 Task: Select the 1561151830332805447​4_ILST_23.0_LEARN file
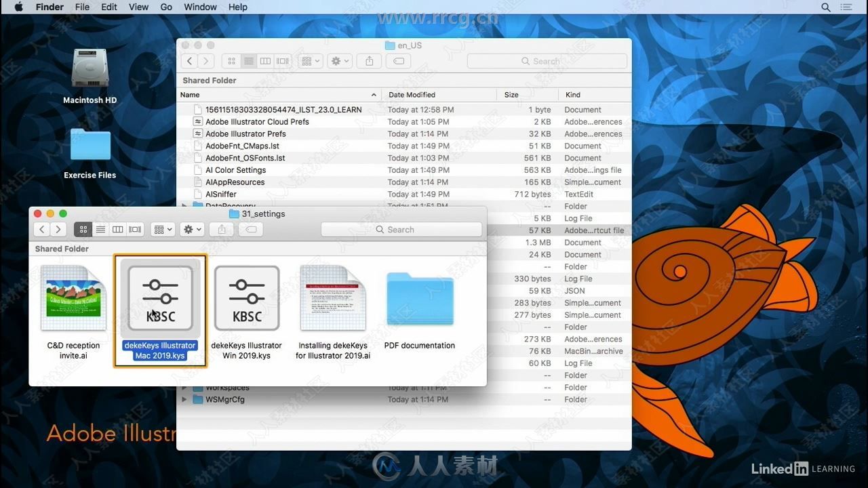tap(404, 110)
